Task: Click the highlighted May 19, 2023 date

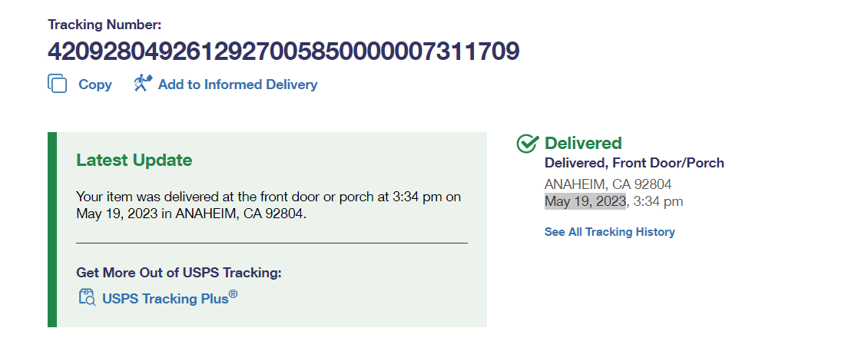Action: [585, 201]
